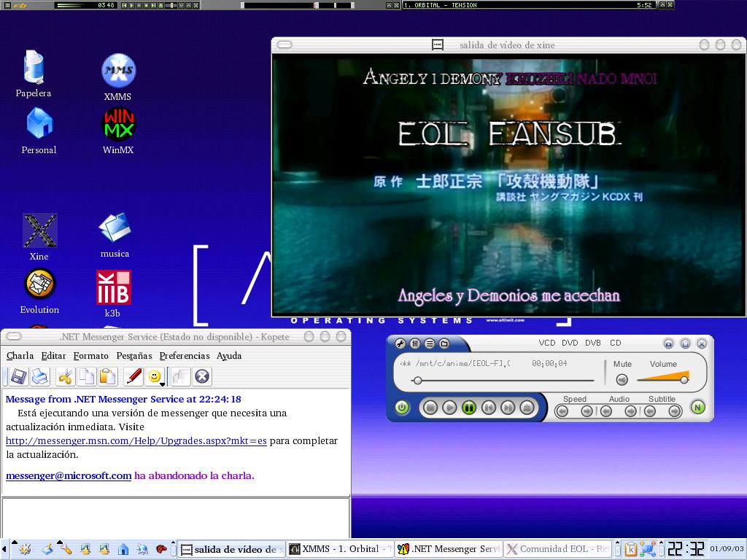Skip to previous item in xine
Image resolution: width=747 pixels, height=560 pixels.
488,408
